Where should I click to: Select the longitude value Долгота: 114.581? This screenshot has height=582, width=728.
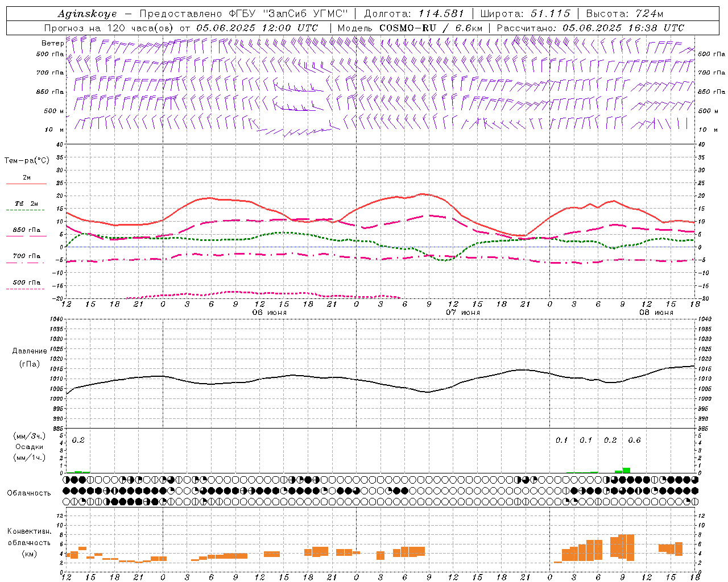[x=413, y=14]
